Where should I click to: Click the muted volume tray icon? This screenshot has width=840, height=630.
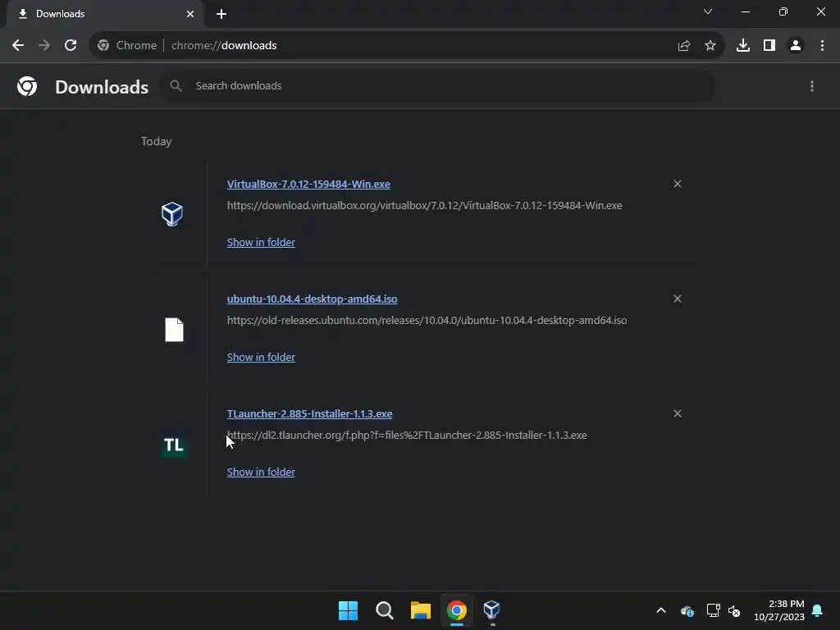[734, 610]
